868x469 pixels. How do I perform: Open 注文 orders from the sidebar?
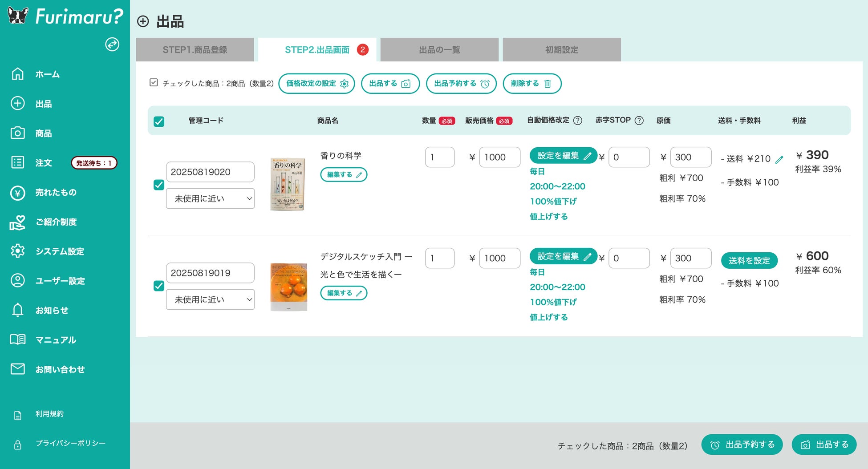click(43, 163)
